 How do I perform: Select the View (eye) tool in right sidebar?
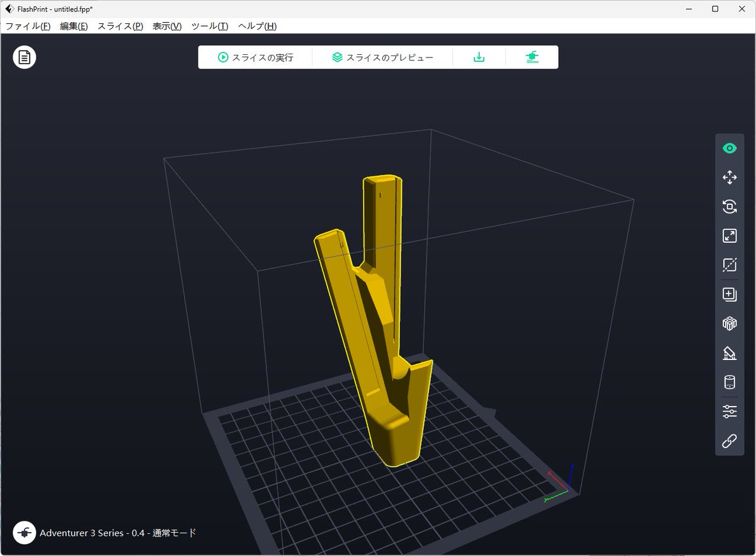tap(730, 148)
